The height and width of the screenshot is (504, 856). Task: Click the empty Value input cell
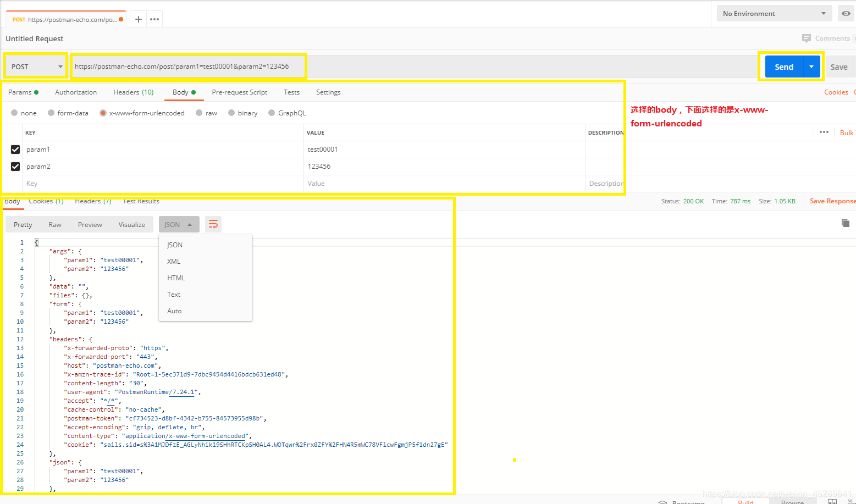pos(444,184)
